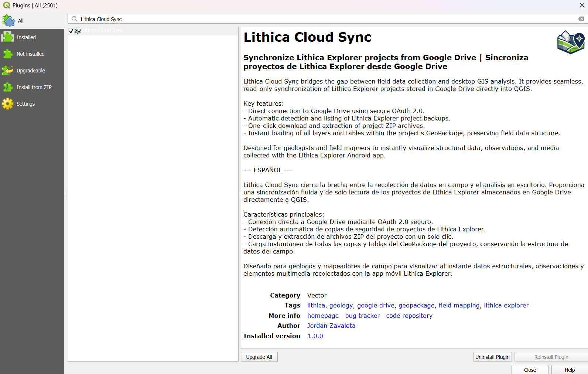Open the lithica tag link
Screen dimensions: 588x374
316,305
